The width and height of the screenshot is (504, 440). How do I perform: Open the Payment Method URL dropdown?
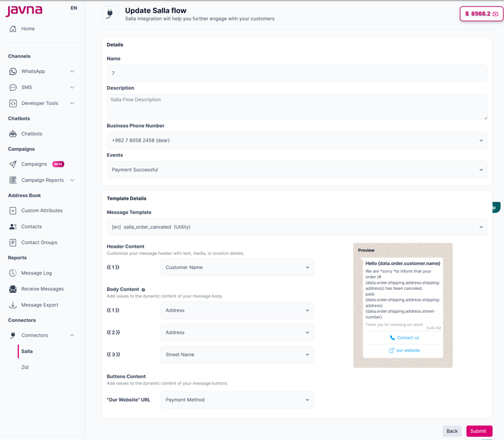(237, 400)
